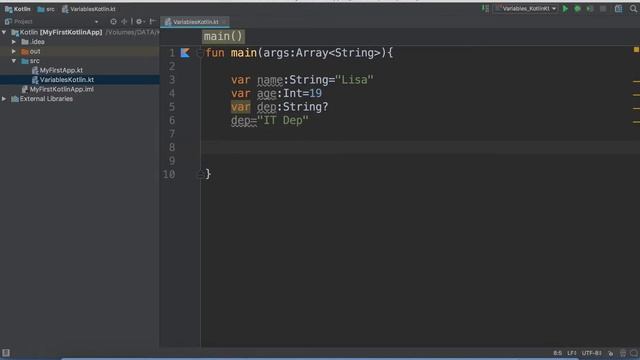Click the fun keyword on line 1
This screenshot has height=360, width=640.
215,53
